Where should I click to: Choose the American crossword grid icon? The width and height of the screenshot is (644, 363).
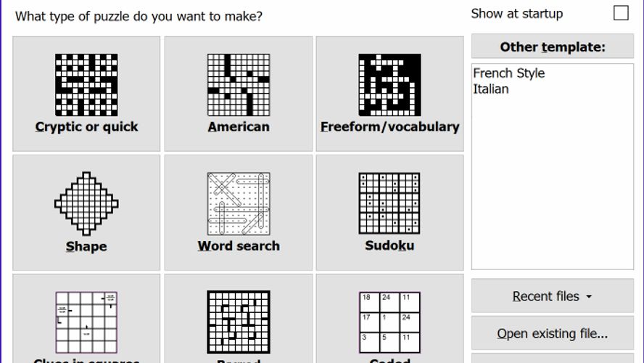(x=239, y=85)
